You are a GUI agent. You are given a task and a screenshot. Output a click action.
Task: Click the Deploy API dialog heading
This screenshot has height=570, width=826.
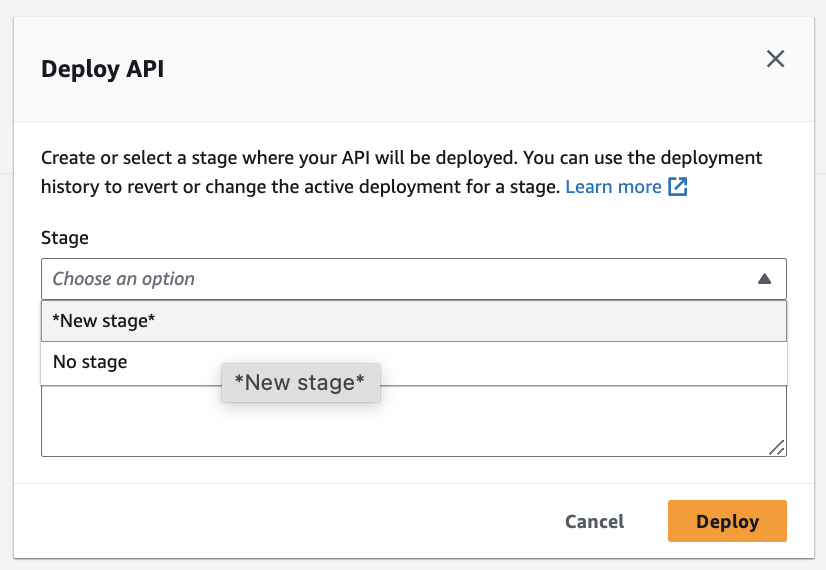[x=102, y=69]
